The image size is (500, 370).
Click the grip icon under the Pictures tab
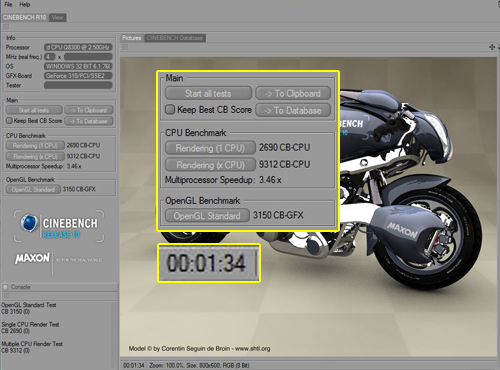pyautogui.click(x=125, y=47)
